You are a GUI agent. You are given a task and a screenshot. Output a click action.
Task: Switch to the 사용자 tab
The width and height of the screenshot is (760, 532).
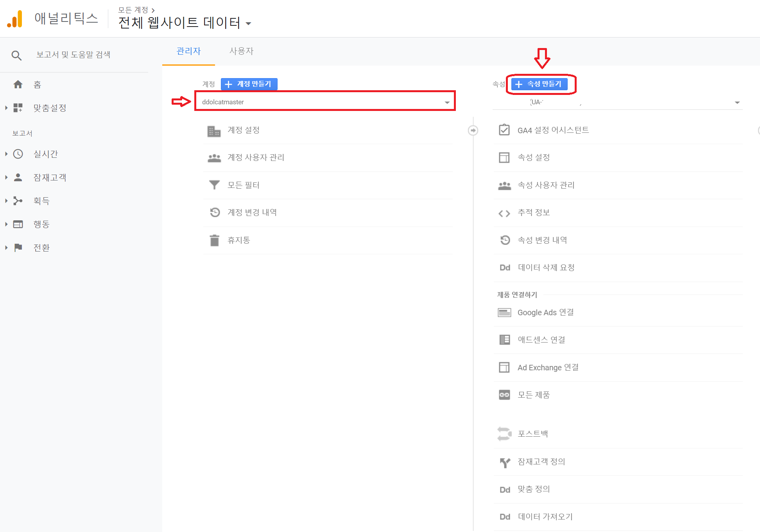tap(241, 51)
